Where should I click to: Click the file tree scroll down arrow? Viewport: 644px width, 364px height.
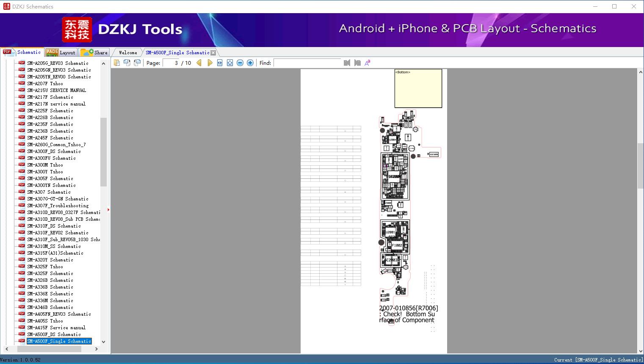(x=103, y=342)
